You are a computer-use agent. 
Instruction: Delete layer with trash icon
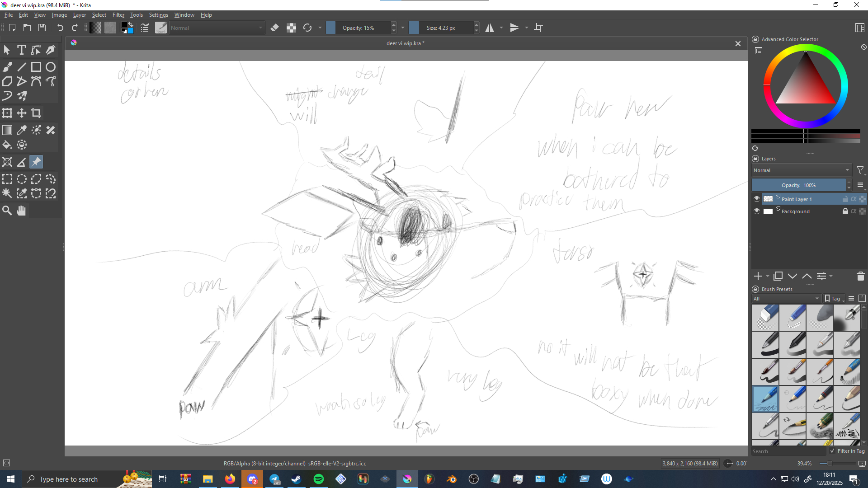(x=860, y=276)
